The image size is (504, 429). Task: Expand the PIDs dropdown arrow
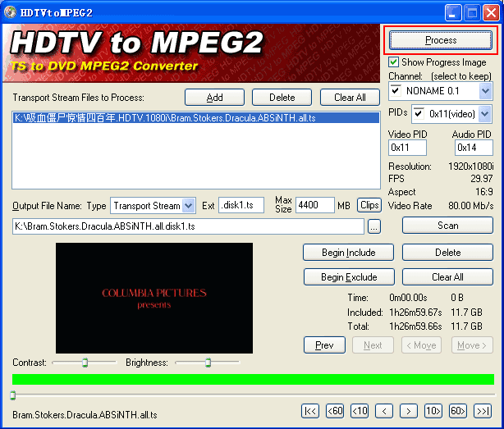(x=485, y=114)
